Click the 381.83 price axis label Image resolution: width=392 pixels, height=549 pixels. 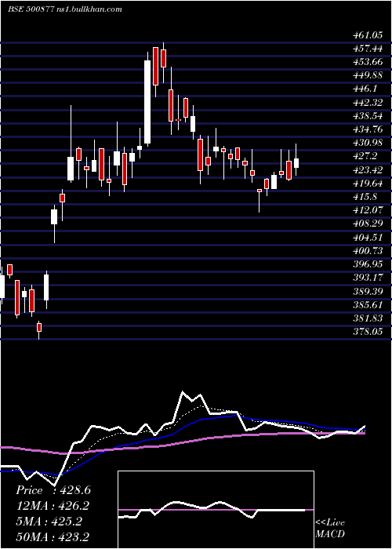tap(367, 318)
